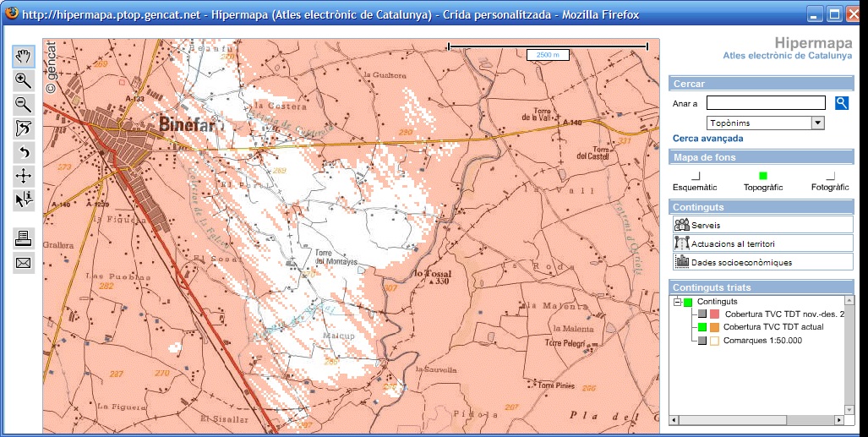The width and height of the screenshot is (868, 437).
Task: Click the undo previous view arrow
Action: point(24,153)
